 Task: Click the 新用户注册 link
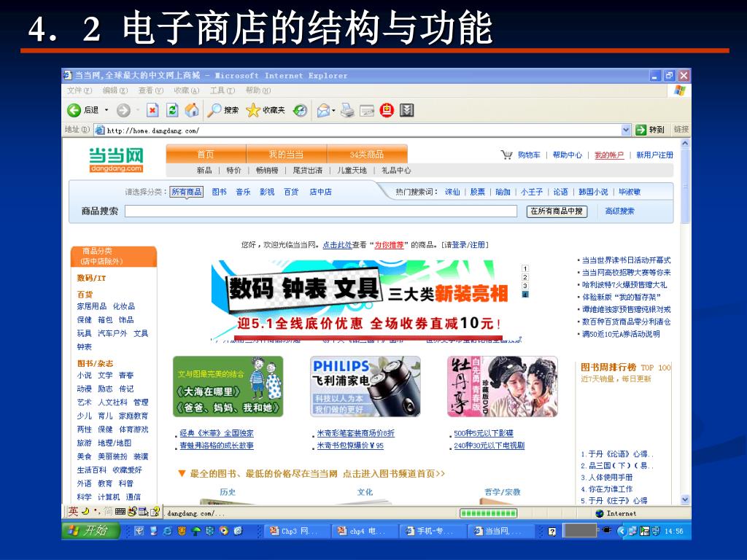tap(654, 155)
